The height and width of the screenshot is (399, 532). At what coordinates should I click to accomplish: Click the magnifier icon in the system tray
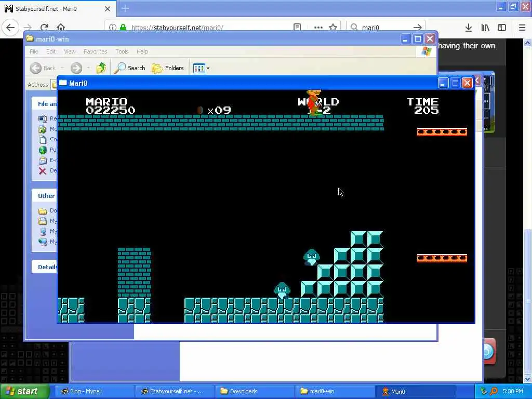point(494,392)
